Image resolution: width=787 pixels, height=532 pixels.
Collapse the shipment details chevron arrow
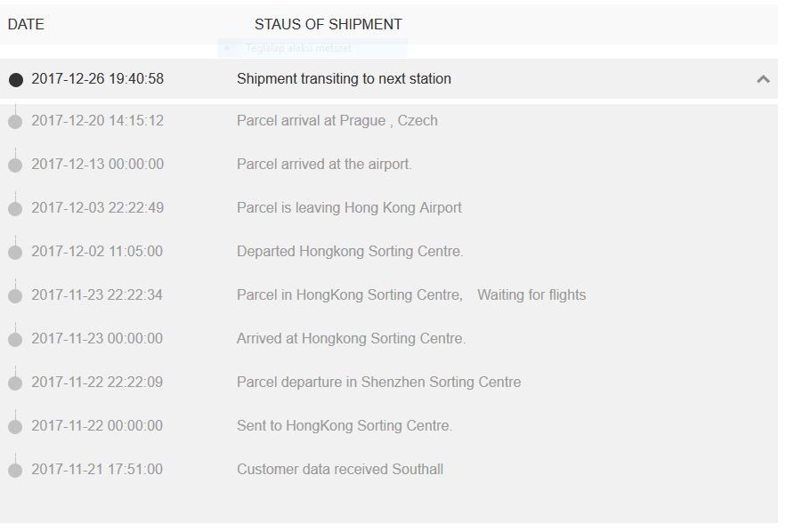(x=763, y=79)
